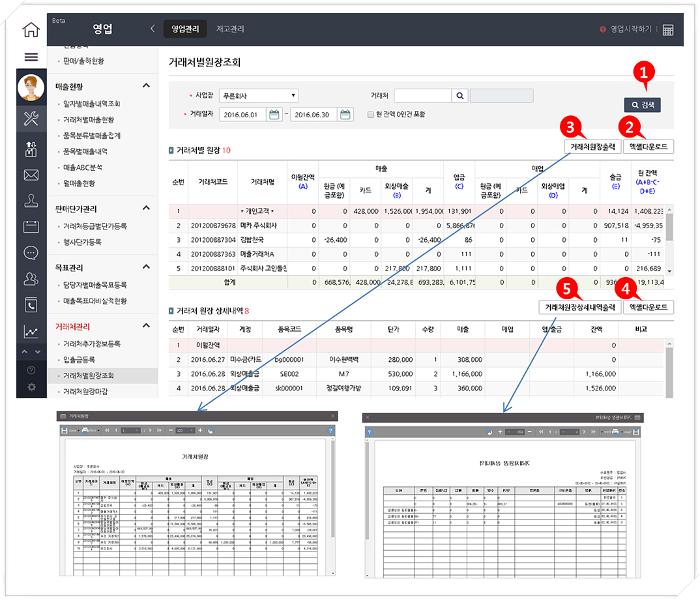
Task: Click the 거래처원장출력 button
Action: (x=592, y=147)
